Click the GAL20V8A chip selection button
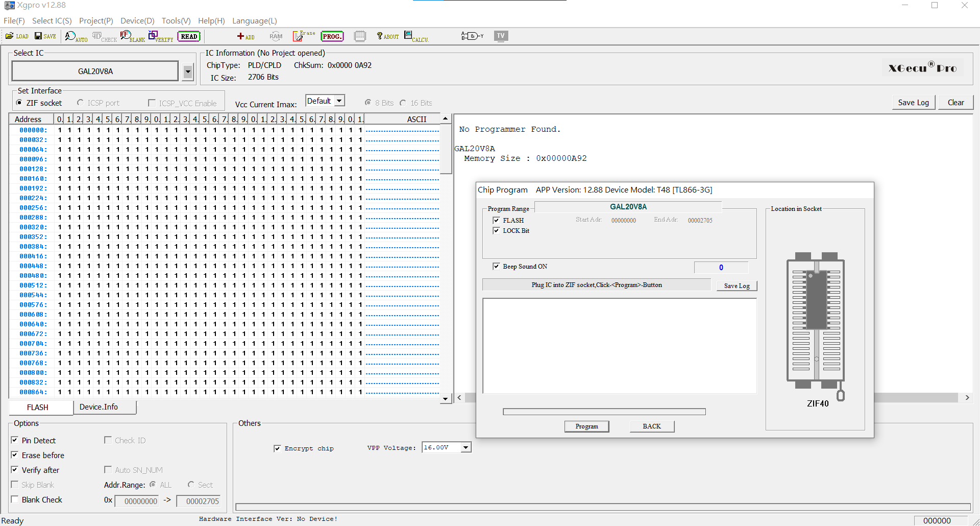Viewport: 980px width, 526px height. (x=95, y=71)
